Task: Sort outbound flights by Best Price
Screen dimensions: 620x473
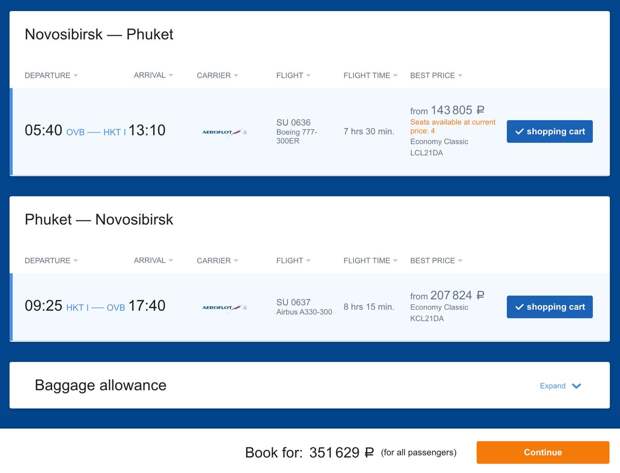Action: click(x=435, y=76)
